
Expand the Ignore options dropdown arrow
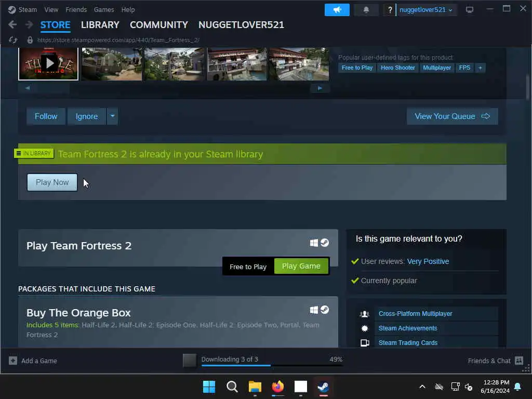tap(112, 116)
